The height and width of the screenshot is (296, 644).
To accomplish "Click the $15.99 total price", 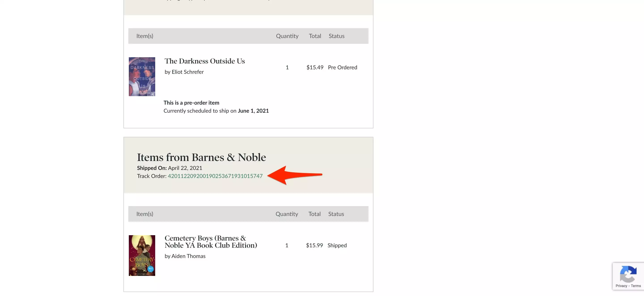I will pyautogui.click(x=314, y=245).
